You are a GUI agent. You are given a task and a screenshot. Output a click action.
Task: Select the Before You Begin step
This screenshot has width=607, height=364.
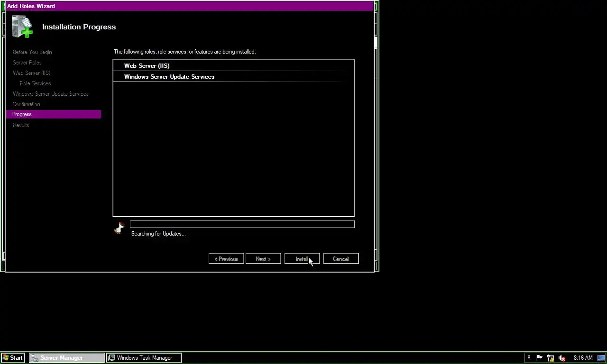[x=32, y=52]
